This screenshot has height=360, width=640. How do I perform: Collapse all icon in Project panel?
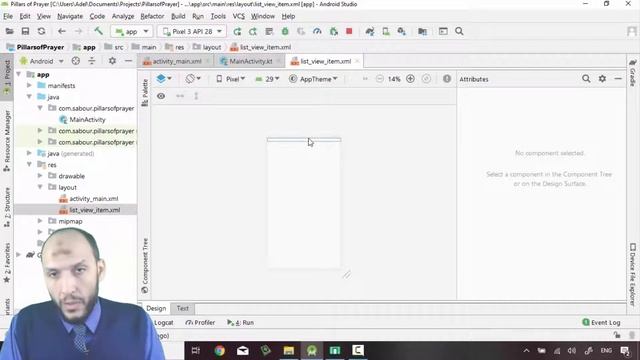point(91,61)
